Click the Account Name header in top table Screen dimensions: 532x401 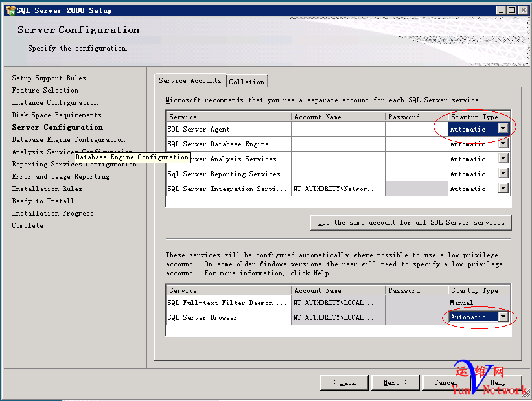tap(338, 117)
